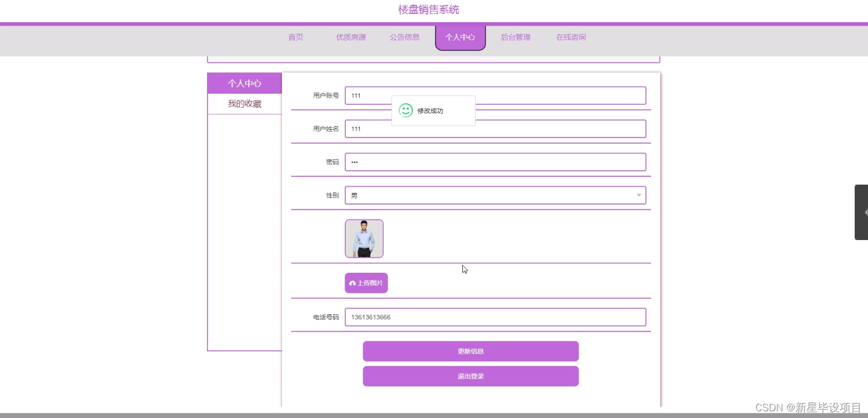Screen dimensions: 868x418
Task: Open the 性别 gender dropdown
Action: click(x=495, y=195)
